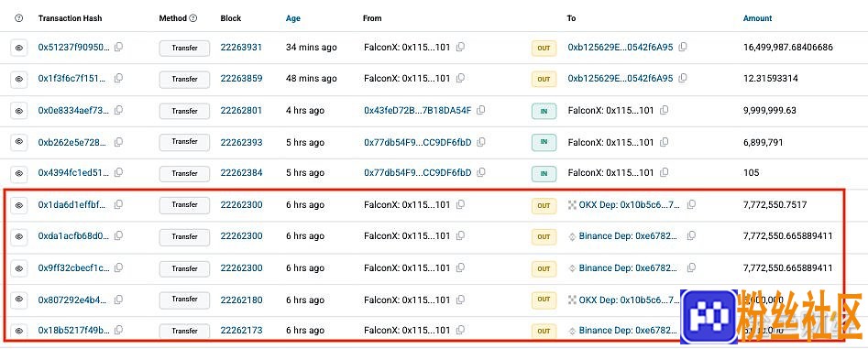
Task: Open transaction hash 0x0e8334aef73
Action: pyautogui.click(x=73, y=110)
